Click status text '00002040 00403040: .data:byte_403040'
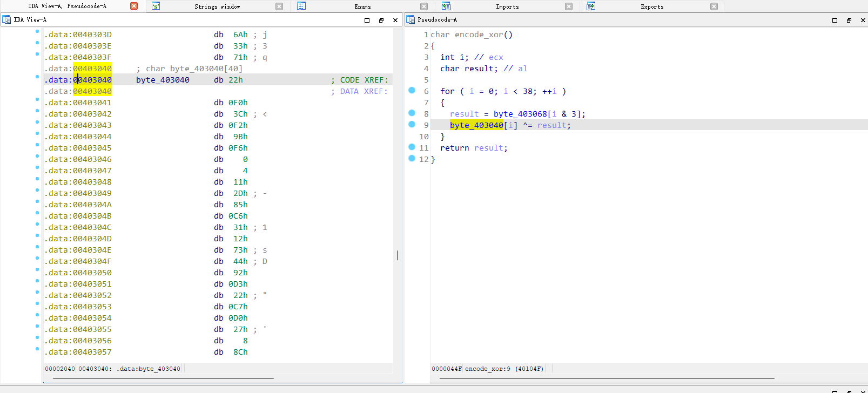Image resolution: width=868 pixels, height=393 pixels. (x=113, y=369)
